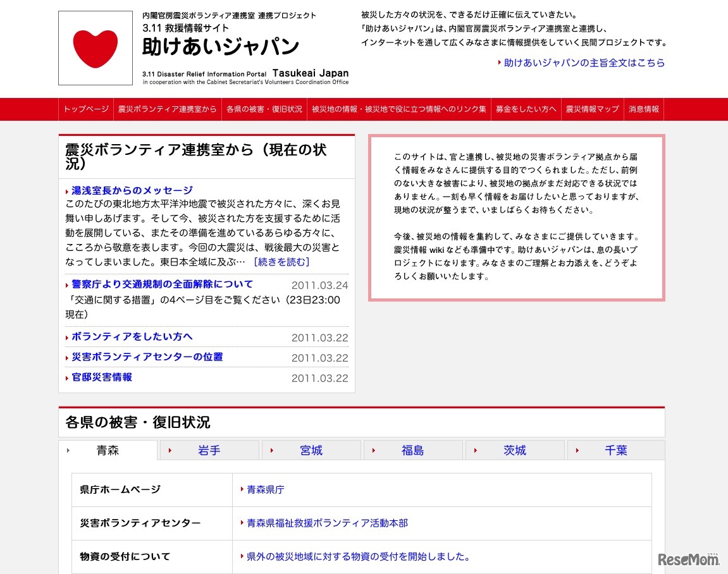
Task: Switch to the 福島 prefecture tab
Action: tap(413, 450)
